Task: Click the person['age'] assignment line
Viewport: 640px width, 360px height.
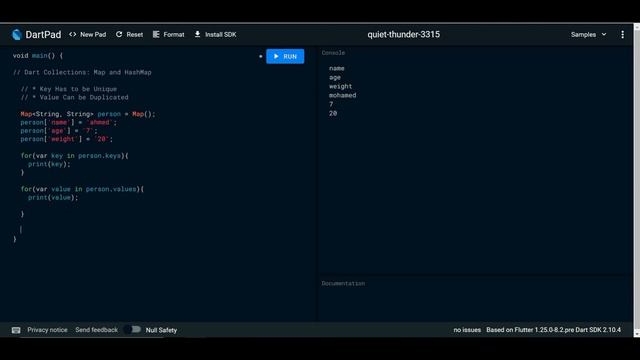Action: coord(59,131)
